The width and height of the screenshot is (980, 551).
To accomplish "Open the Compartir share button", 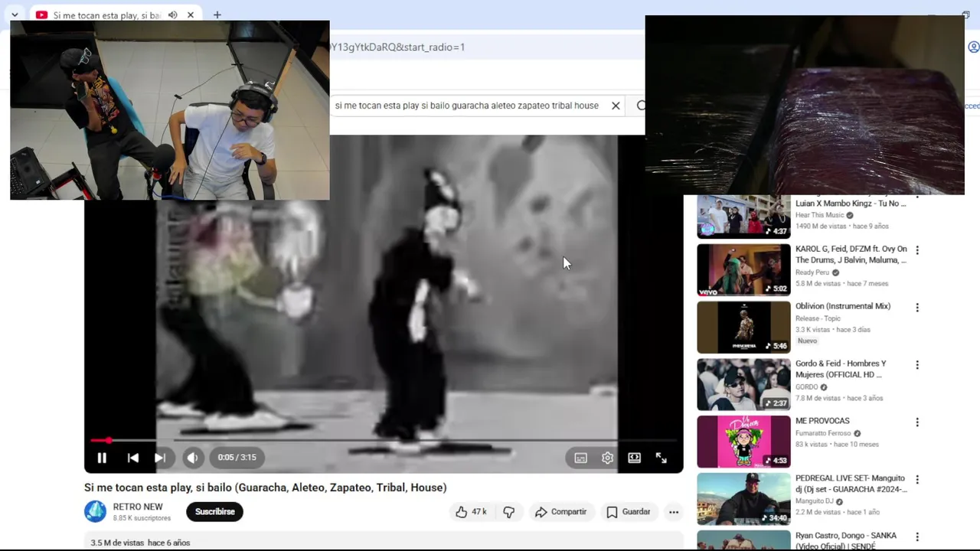I will point(561,512).
